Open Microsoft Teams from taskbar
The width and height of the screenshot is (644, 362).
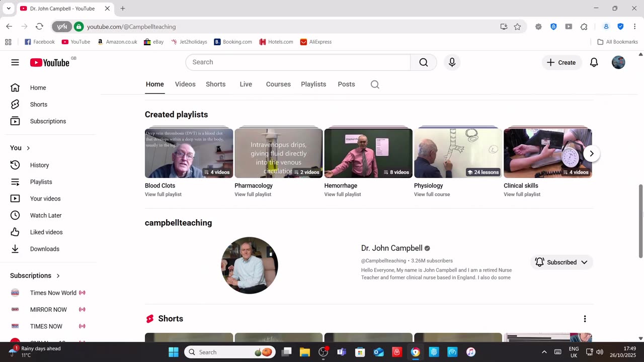[x=342, y=352]
